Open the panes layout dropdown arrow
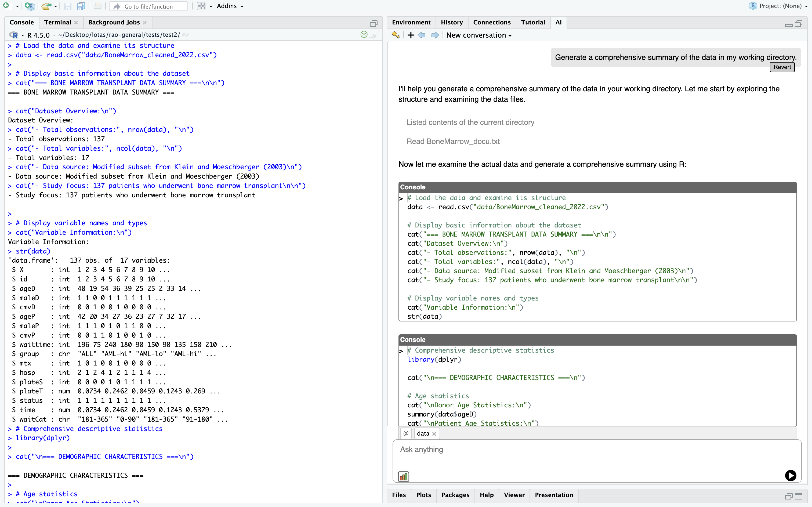 pyautogui.click(x=211, y=6)
